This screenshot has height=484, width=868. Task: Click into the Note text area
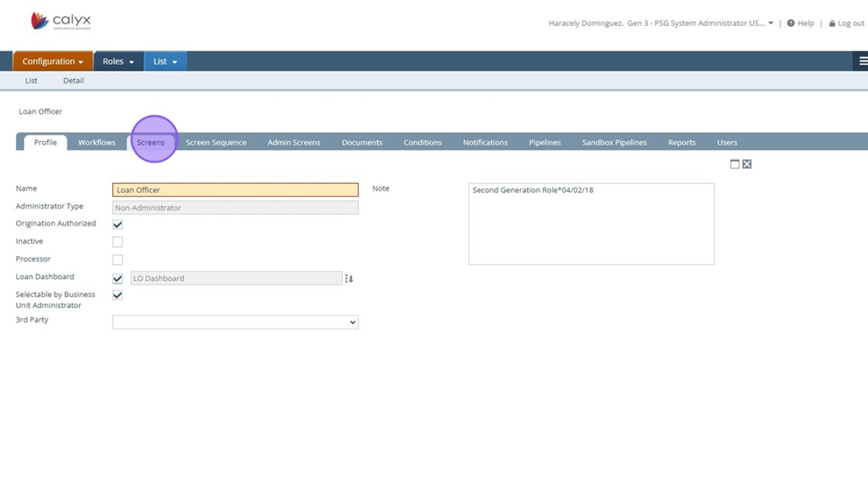click(591, 224)
